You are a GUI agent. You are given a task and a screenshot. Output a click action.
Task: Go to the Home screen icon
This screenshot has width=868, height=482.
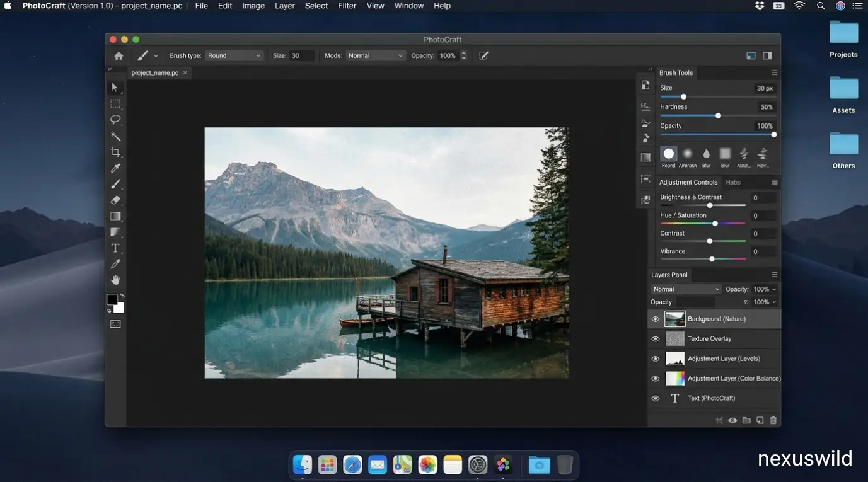click(x=119, y=55)
